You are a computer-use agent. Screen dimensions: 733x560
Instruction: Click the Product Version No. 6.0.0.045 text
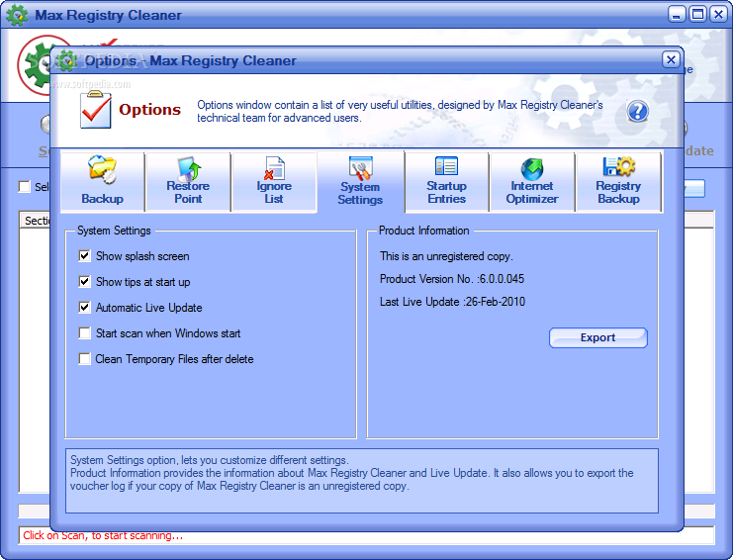click(x=452, y=279)
